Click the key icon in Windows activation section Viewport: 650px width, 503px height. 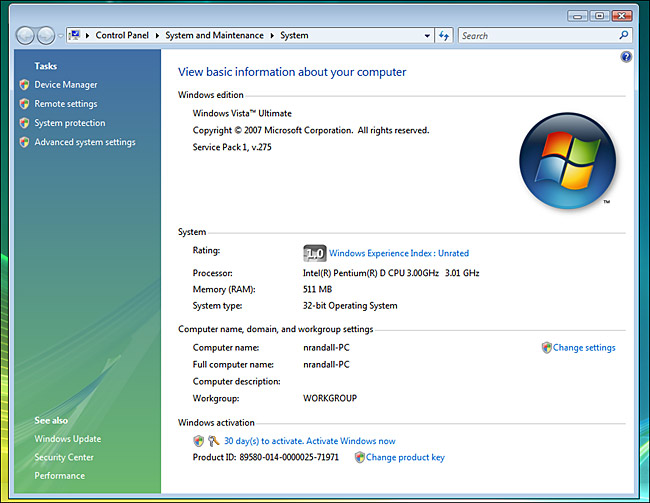click(213, 441)
